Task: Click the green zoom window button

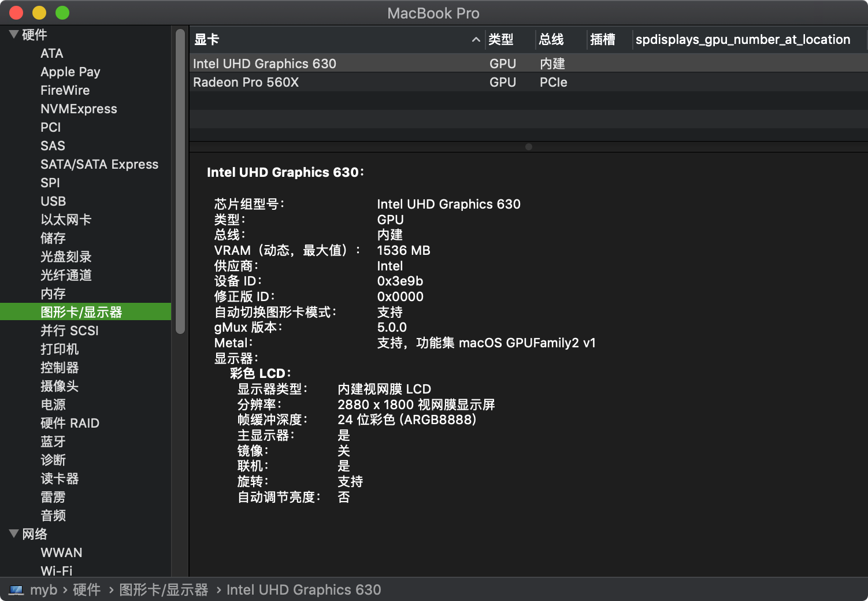Action: pos(62,13)
